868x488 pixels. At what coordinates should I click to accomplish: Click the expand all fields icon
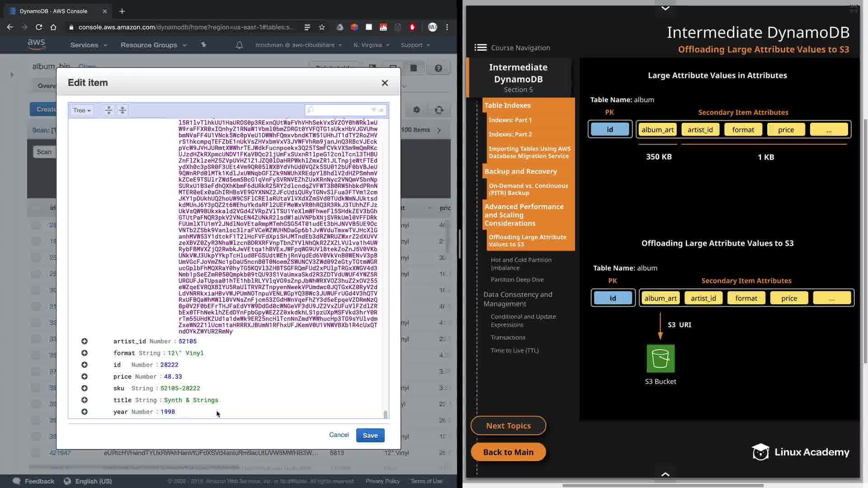[108, 110]
